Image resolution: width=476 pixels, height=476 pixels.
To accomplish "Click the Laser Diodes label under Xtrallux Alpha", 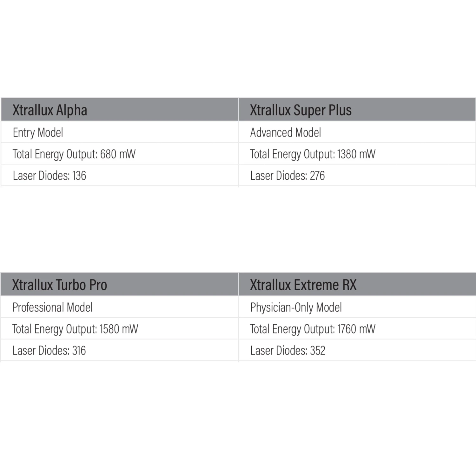I will (41, 175).
